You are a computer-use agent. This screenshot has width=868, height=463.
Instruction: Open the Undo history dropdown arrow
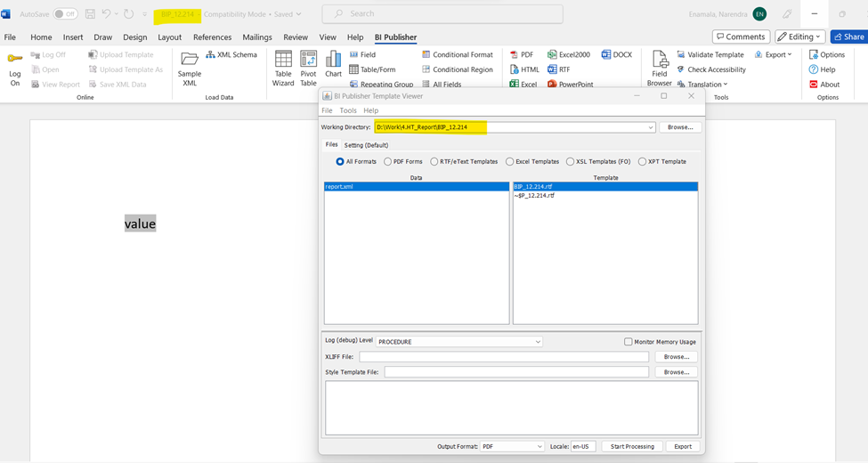tap(117, 14)
